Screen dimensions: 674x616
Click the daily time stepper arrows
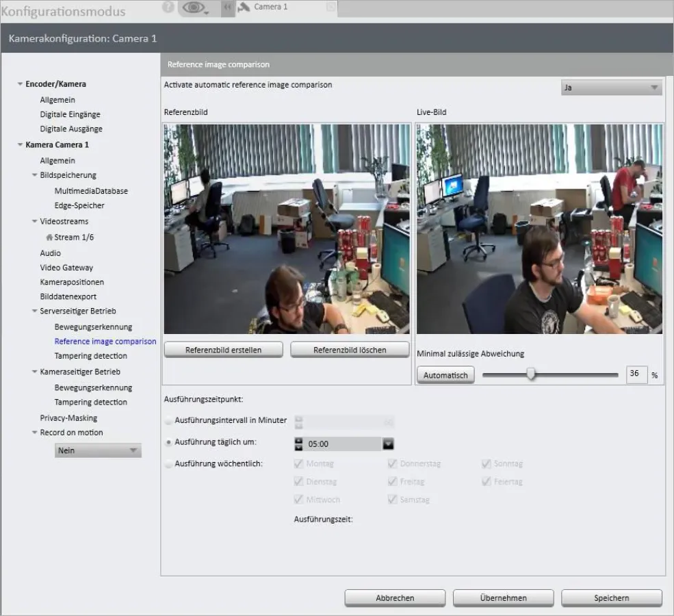point(298,444)
